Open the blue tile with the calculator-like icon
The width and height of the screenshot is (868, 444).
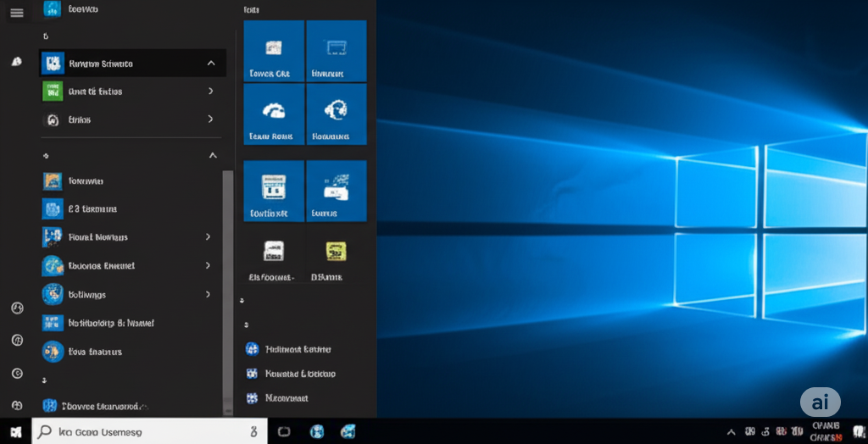tap(274, 191)
